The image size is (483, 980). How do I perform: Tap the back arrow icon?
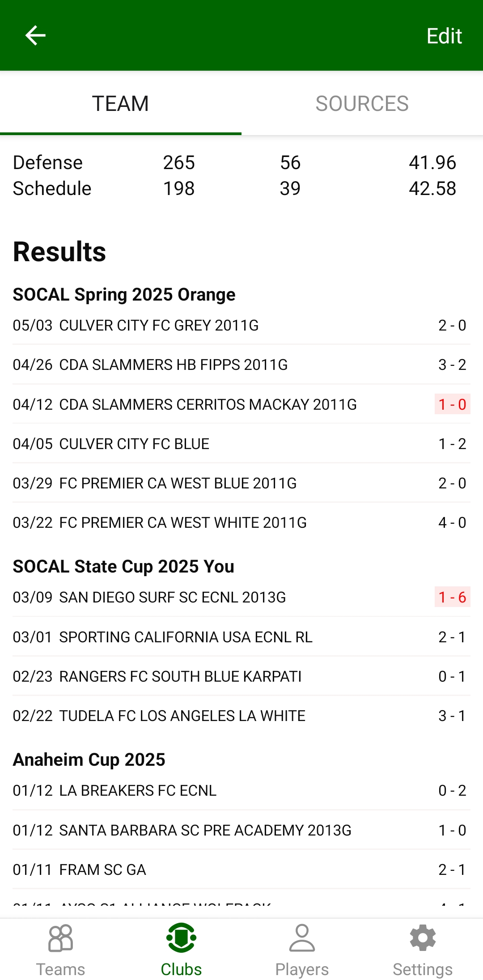35,35
